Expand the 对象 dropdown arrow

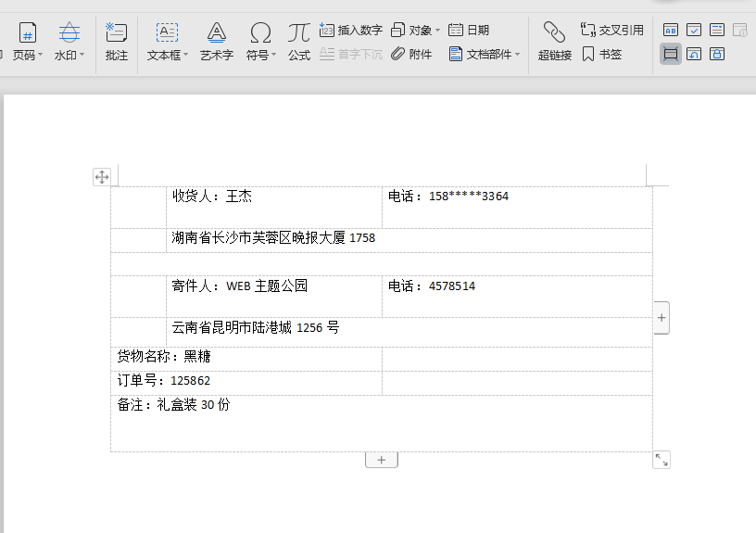(438, 30)
